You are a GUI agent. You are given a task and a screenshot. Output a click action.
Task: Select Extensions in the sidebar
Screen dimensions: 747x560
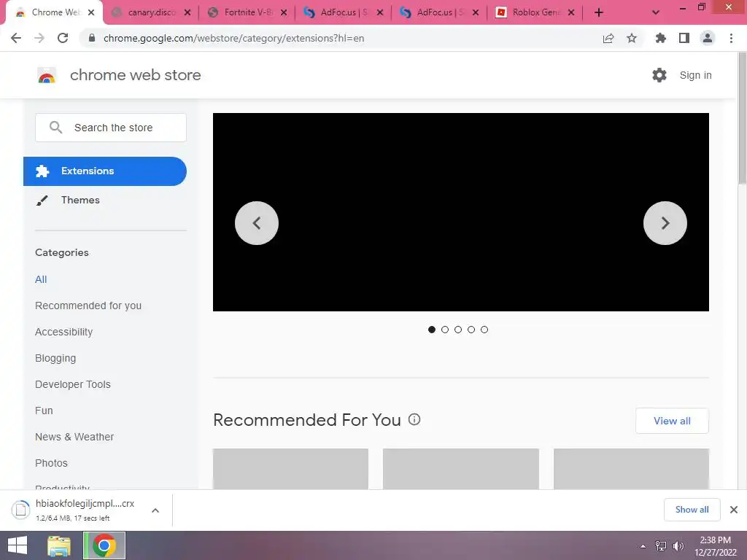coord(105,171)
